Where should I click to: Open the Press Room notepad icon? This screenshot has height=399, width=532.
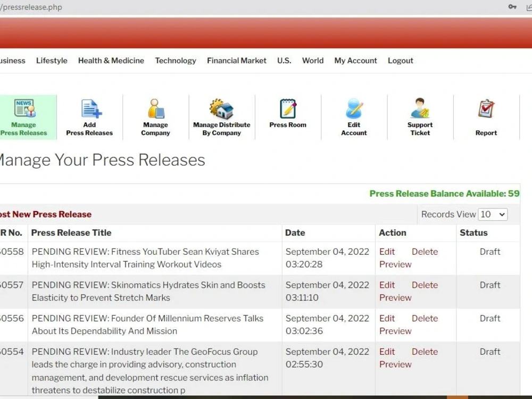click(x=288, y=109)
